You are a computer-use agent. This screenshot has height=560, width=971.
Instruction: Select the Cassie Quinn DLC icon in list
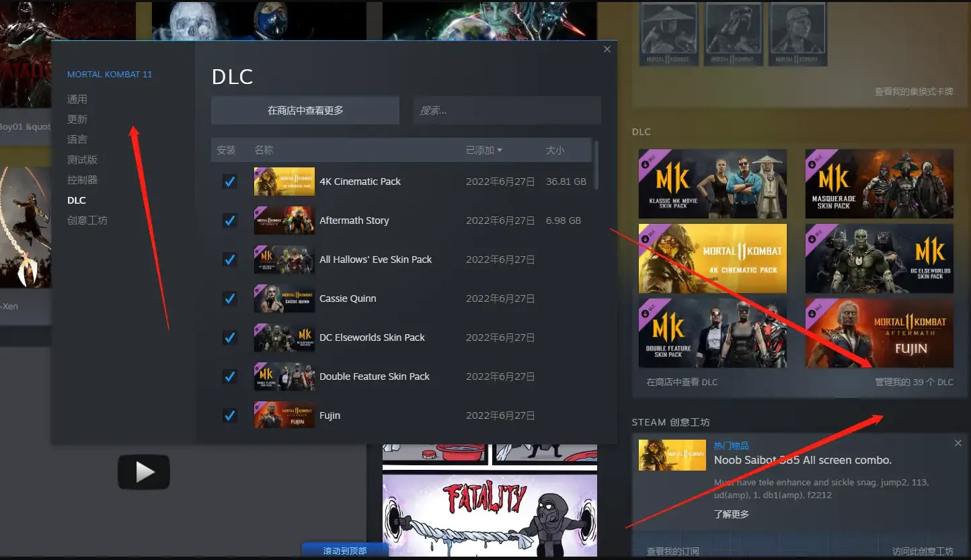(x=284, y=298)
